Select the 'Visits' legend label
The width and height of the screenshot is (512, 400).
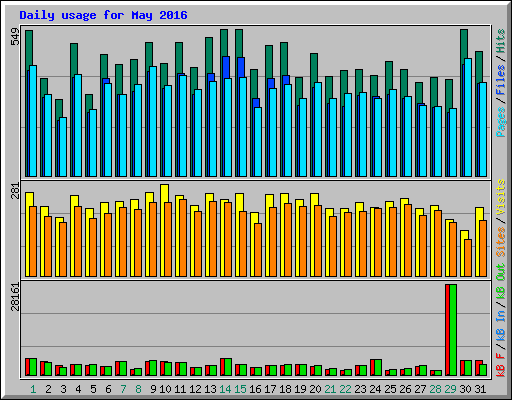click(x=501, y=197)
